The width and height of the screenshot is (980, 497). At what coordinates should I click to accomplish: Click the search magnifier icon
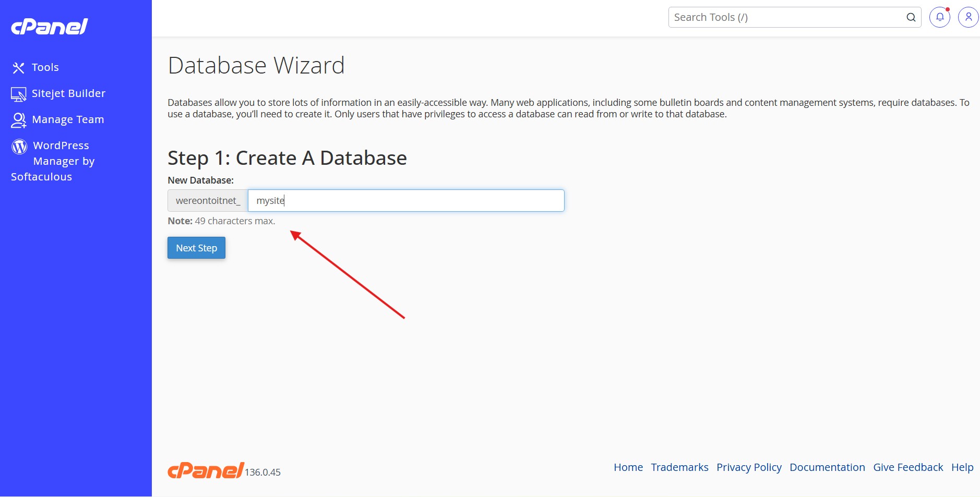tap(911, 17)
